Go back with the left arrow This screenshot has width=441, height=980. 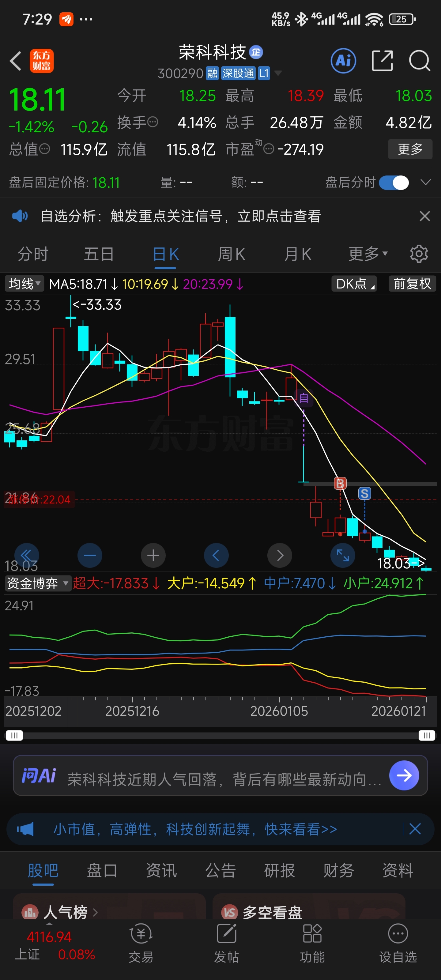(16, 61)
